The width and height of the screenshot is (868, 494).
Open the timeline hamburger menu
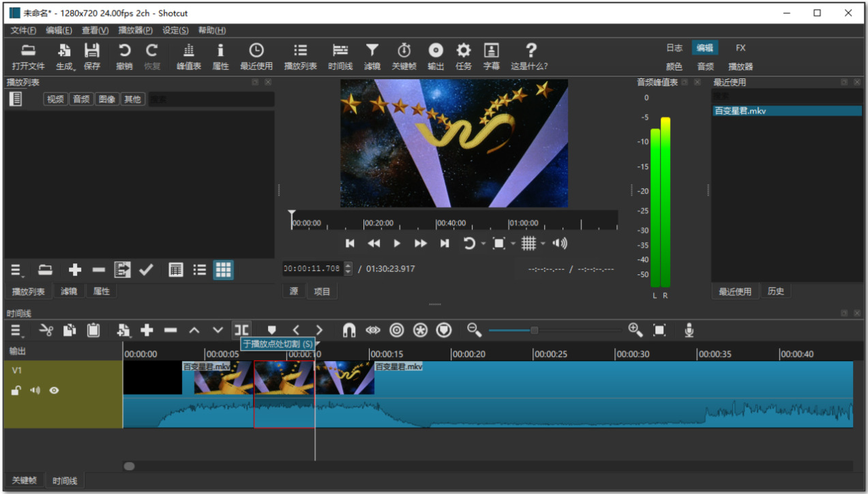pos(16,331)
